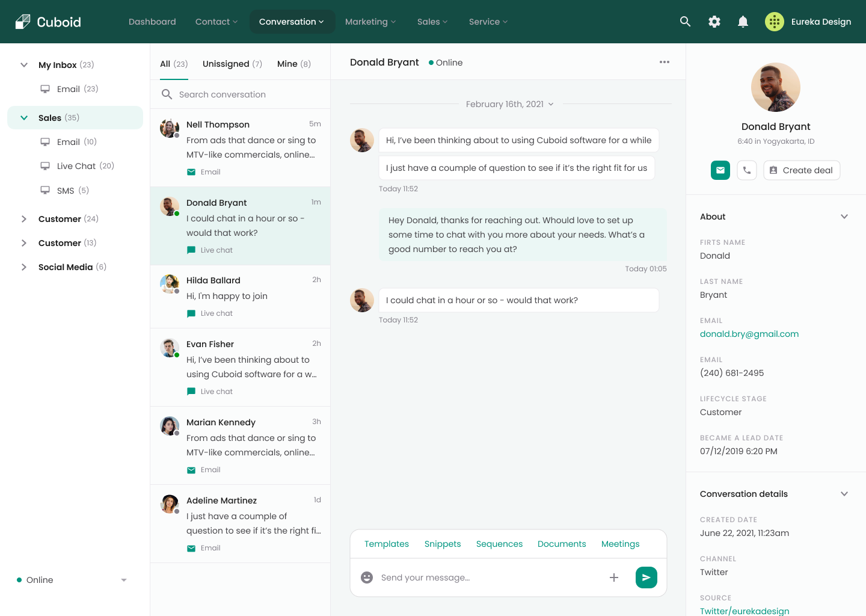866x616 pixels.
Task: Open the Online status dropdown
Action: 124,580
